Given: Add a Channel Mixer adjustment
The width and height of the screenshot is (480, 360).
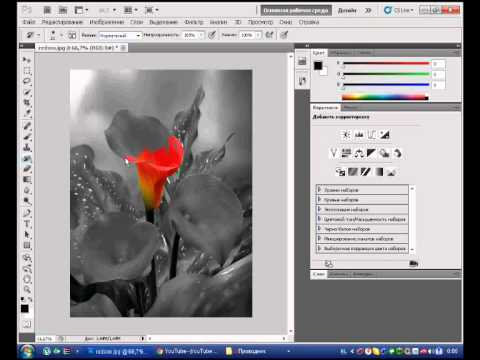Looking at the screenshot, I should [x=397, y=153].
